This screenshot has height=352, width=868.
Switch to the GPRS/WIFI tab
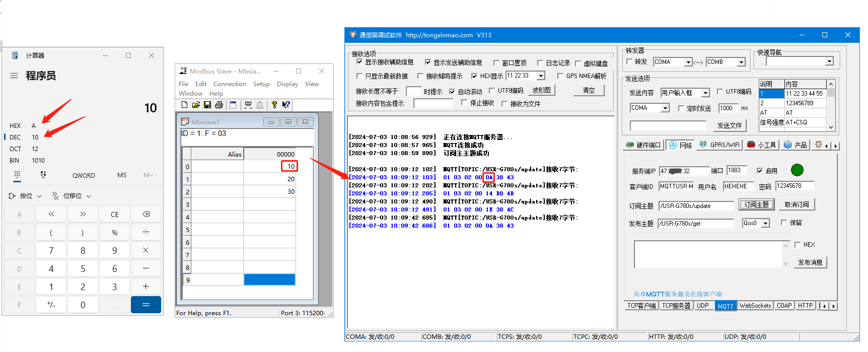(x=719, y=145)
